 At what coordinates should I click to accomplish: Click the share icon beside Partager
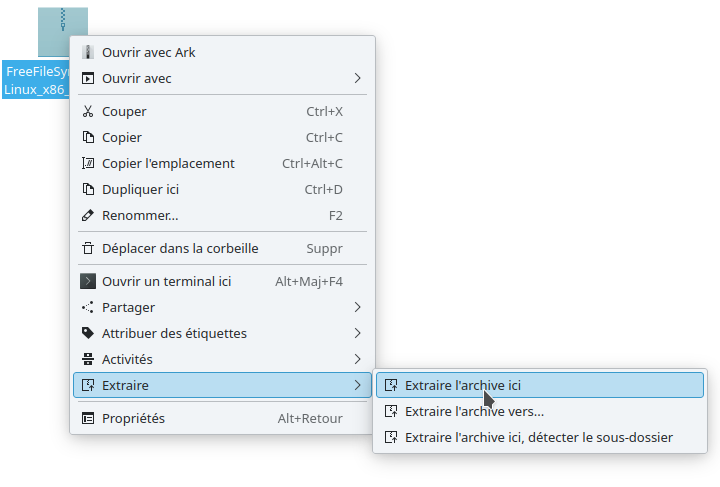[x=88, y=308]
